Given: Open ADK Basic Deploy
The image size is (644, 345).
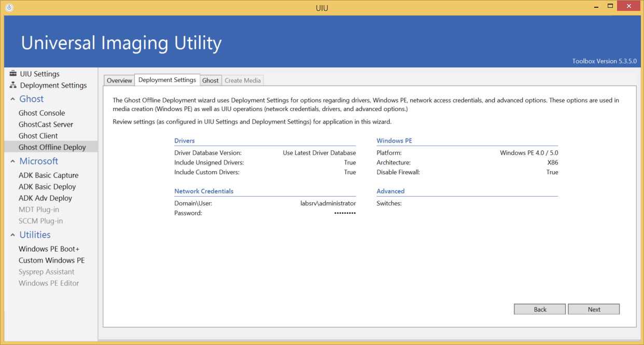Looking at the screenshot, I should [x=47, y=187].
